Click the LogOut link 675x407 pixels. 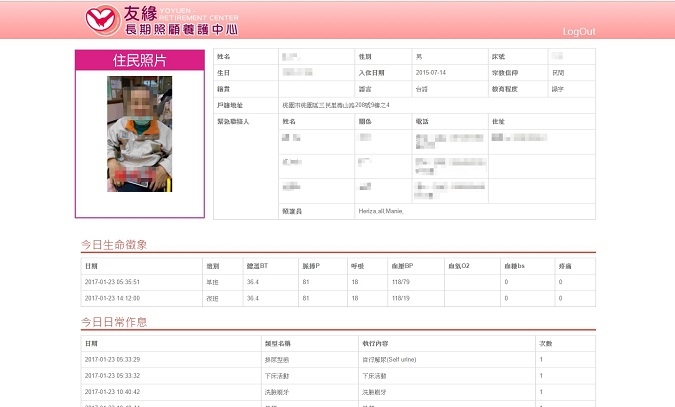coord(579,32)
